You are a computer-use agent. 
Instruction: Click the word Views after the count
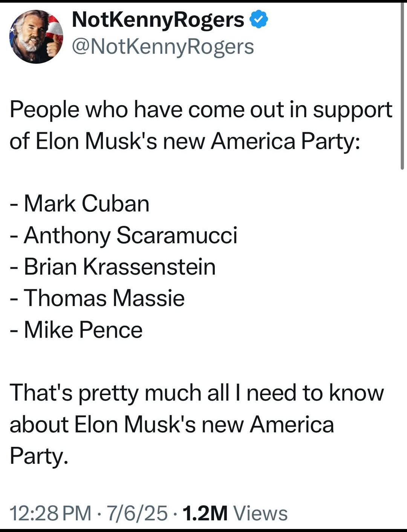click(260, 513)
